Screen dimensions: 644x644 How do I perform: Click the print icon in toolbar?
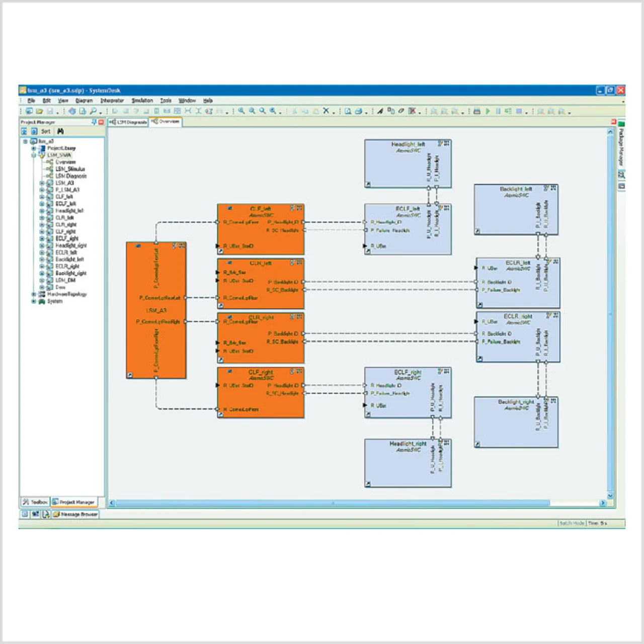coord(358,111)
